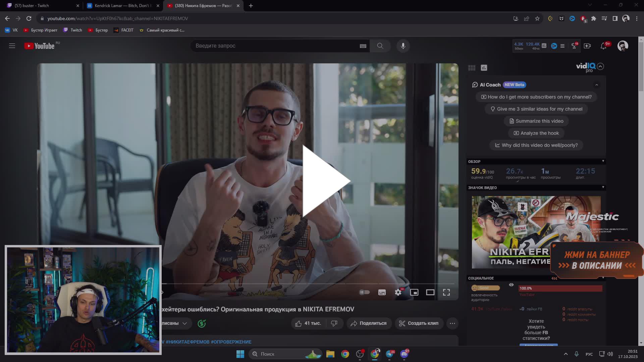Start voice search with microphone icon
Image resolution: width=644 pixels, height=362 pixels.
pos(403,46)
